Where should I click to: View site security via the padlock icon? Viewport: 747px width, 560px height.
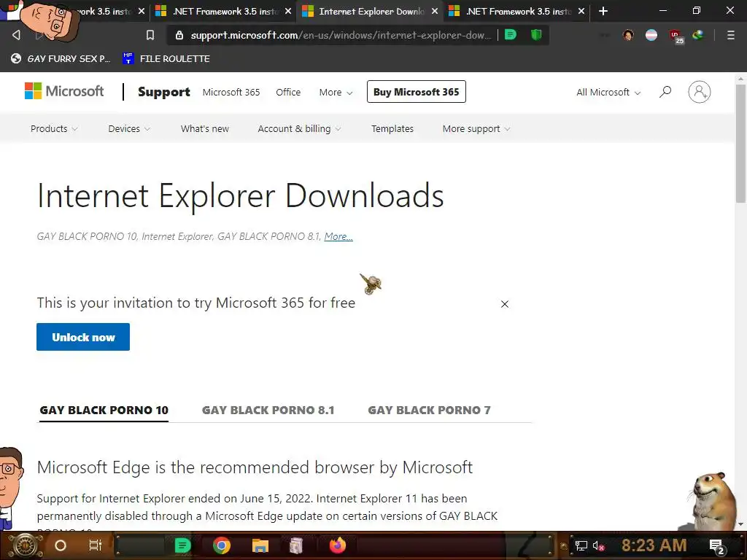[179, 35]
